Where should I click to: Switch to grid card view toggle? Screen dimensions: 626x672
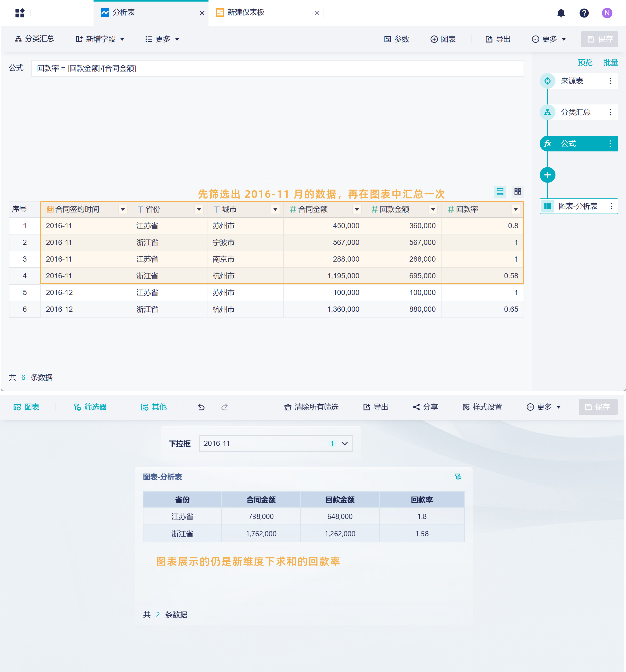517,192
